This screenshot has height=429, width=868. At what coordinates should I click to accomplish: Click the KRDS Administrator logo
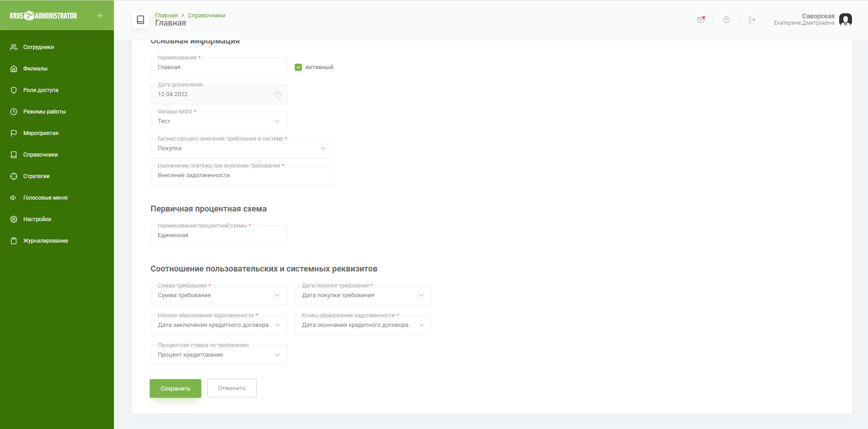43,16
